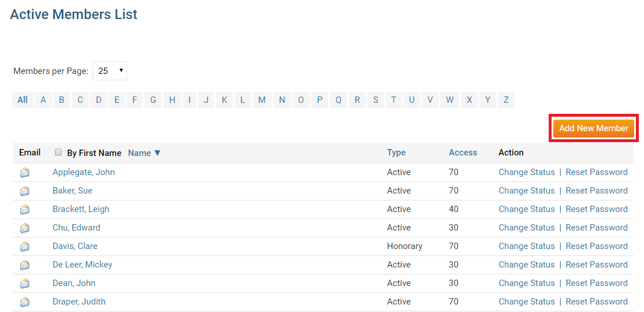Email Brackett, Leigh via envelope icon
This screenshot has height=312, width=644.
pyautogui.click(x=24, y=210)
